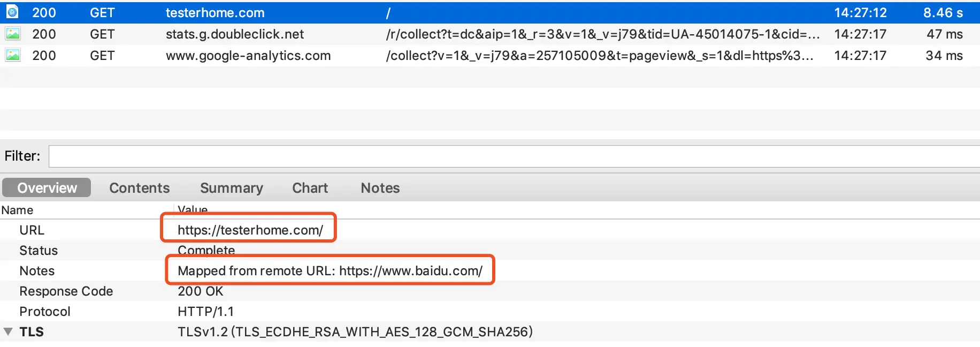Image resolution: width=980 pixels, height=347 pixels.
Task: Click the 14:27:12 start time cell
Action: pyautogui.click(x=860, y=12)
